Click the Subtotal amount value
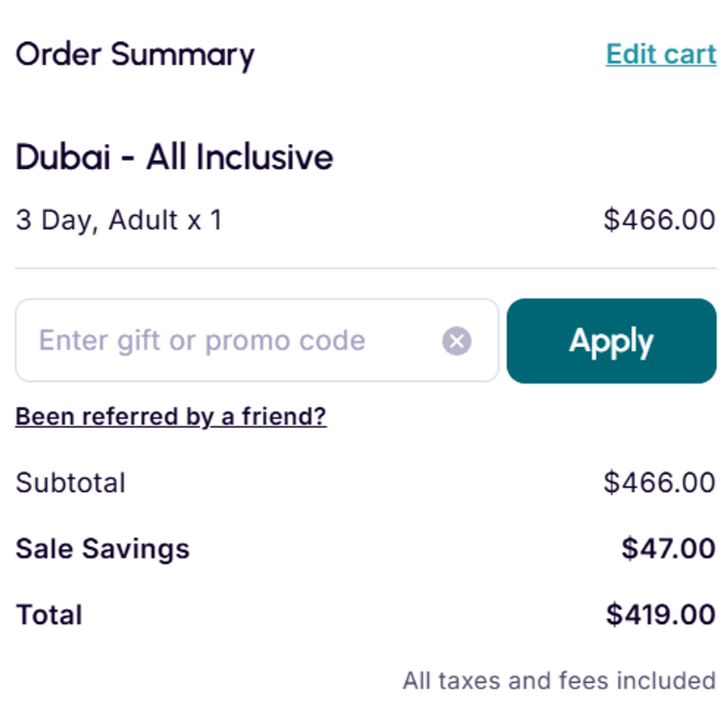Image resolution: width=728 pixels, height=712 pixels. coord(658,483)
